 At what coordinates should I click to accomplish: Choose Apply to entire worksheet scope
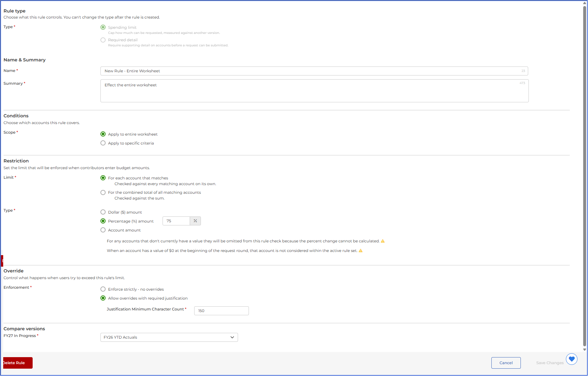pyautogui.click(x=103, y=134)
